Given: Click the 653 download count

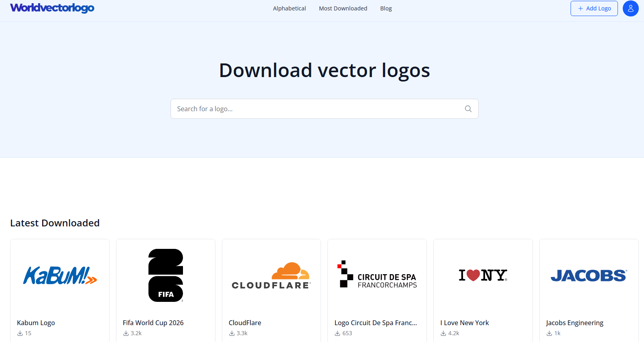Looking at the screenshot, I should [x=347, y=333].
